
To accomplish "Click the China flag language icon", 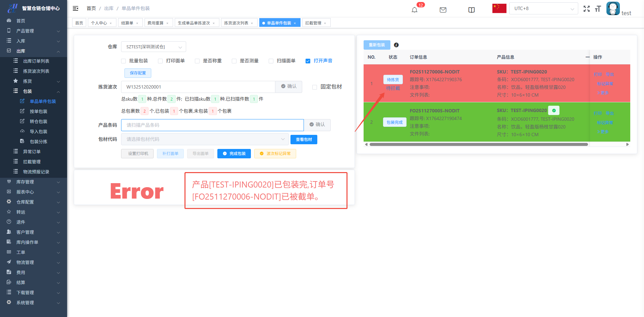I will tap(499, 8).
